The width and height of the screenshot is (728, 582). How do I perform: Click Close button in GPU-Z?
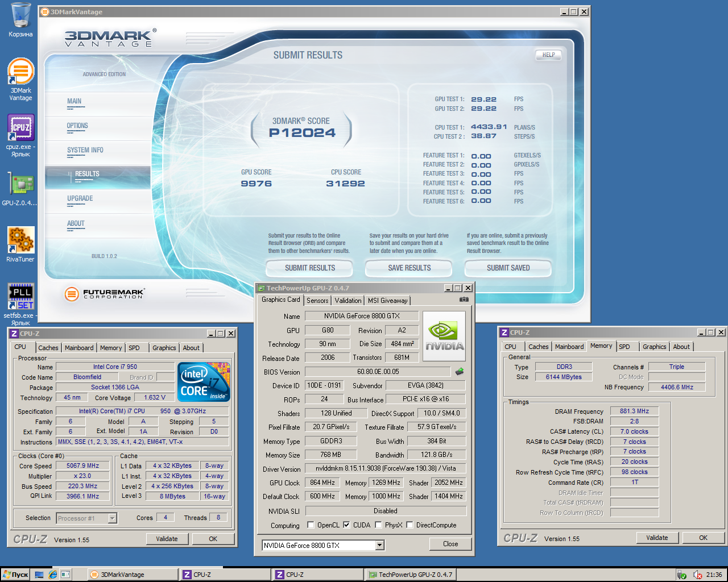point(450,544)
